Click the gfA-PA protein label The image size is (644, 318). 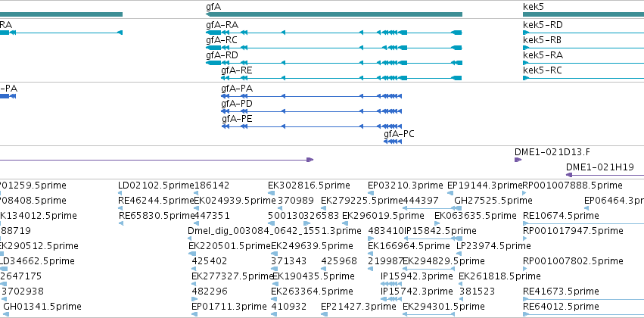(x=237, y=89)
